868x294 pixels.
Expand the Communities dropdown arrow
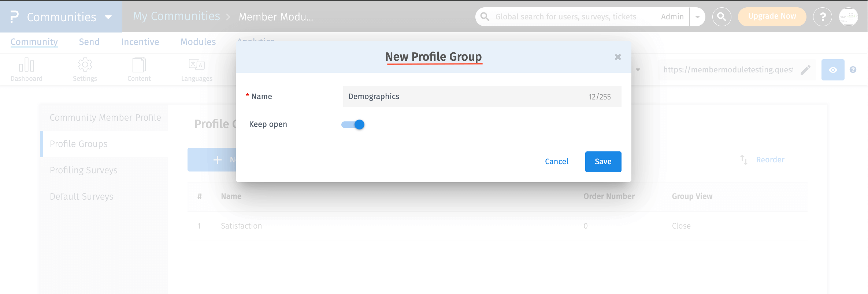pos(108,17)
